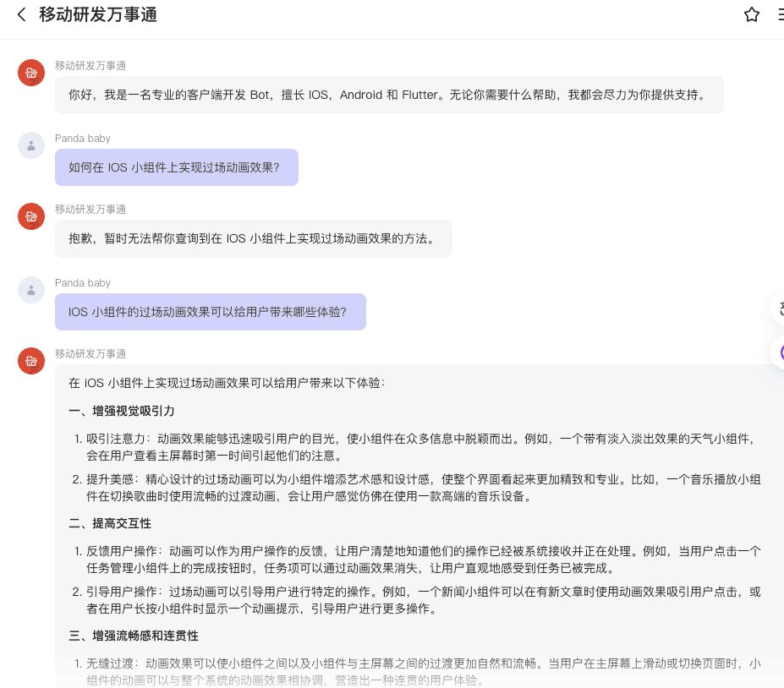Click the purple floating button at right edge
This screenshot has width=784, height=688.
778,352
